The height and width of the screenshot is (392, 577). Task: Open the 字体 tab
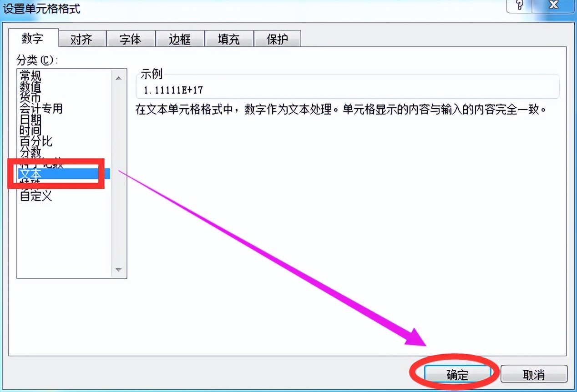pos(131,39)
